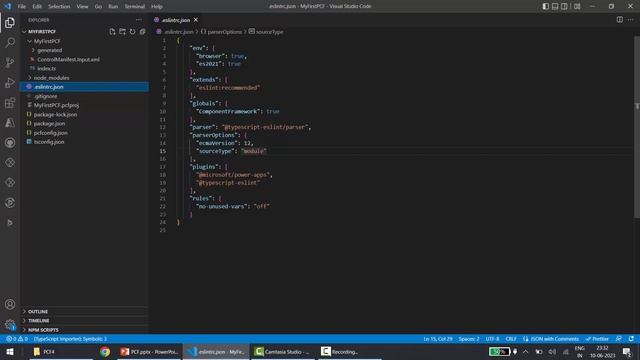Image resolution: width=640 pixels, height=360 pixels.
Task: Close the .eslintrc.json tab
Action: [196, 20]
